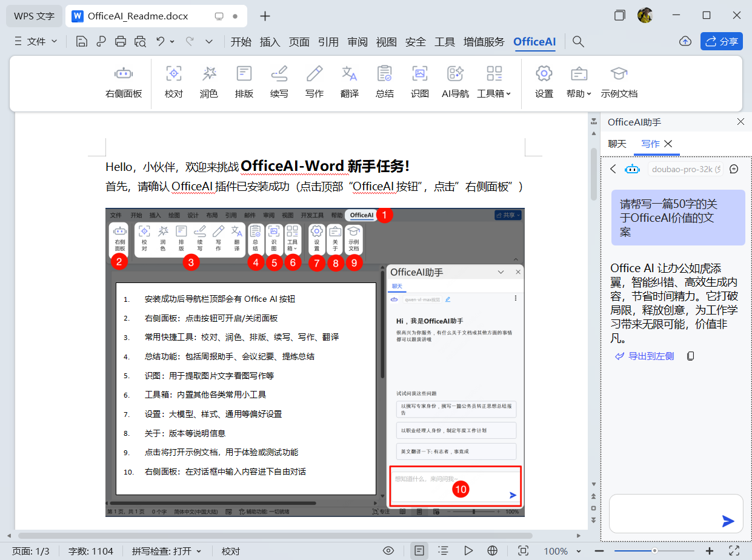Select the 润色 polish tool
This screenshot has width=752, height=560.
coord(209,82)
